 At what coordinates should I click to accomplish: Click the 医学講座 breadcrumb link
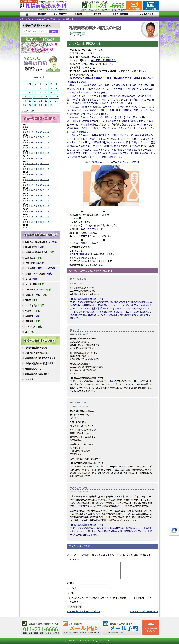pyautogui.click(x=52, y=19)
